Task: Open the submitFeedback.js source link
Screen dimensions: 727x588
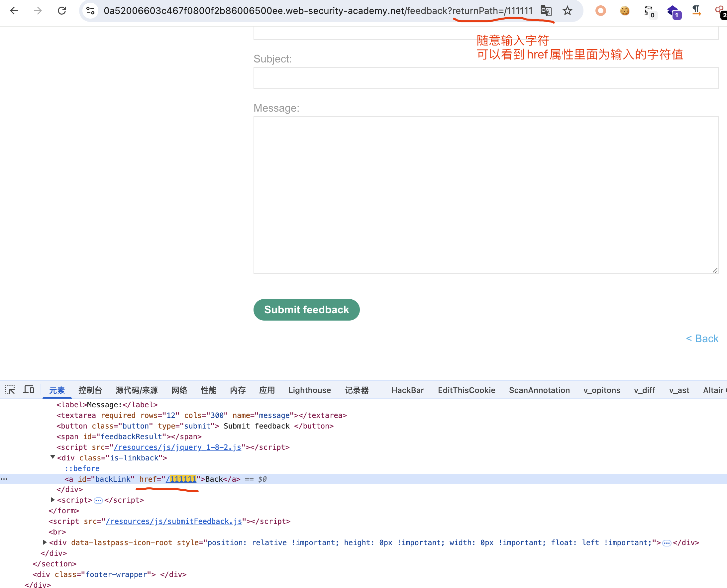Action: coord(174,521)
